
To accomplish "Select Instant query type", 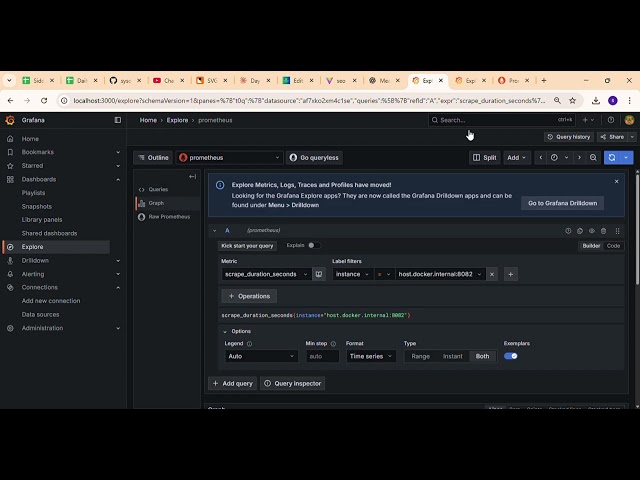I will pos(453,356).
